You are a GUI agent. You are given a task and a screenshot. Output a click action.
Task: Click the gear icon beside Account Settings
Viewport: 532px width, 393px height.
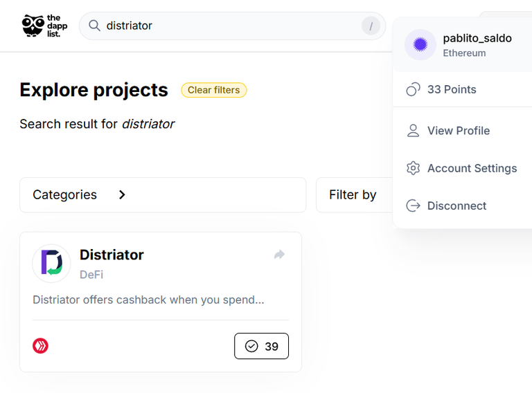413,168
